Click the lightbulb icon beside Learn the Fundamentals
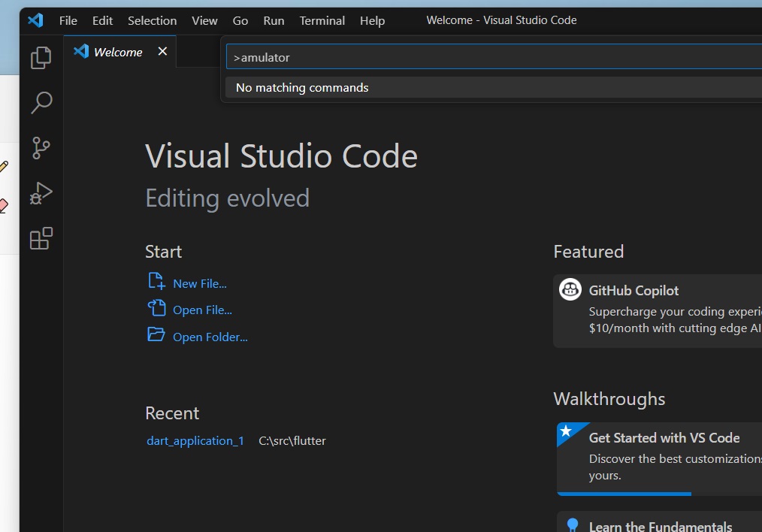 (573, 524)
